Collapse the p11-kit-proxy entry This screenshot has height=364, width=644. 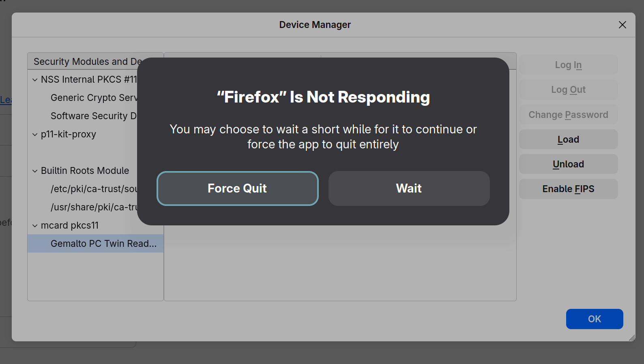click(35, 134)
